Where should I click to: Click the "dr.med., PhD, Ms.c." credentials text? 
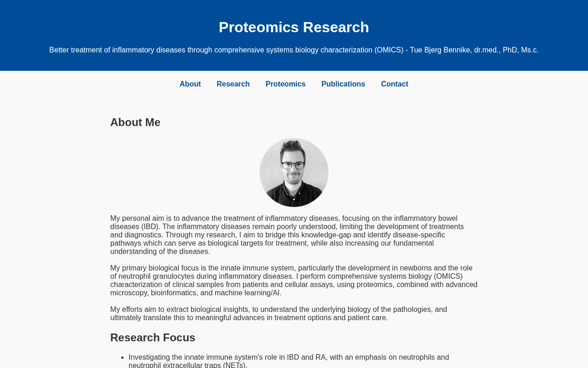point(506,50)
